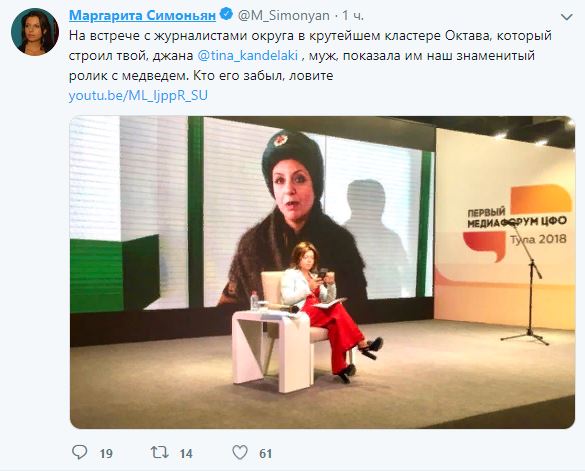Click the tweet text body
585x471 pixels.
[310, 56]
